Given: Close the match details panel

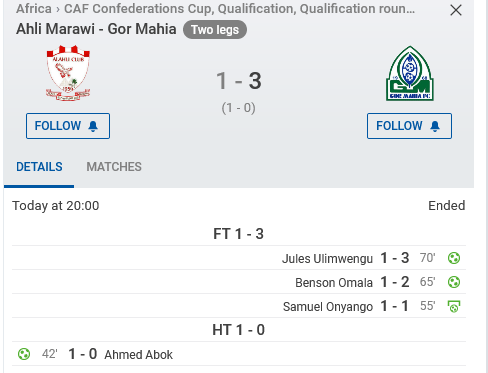Looking at the screenshot, I should tap(456, 10).
